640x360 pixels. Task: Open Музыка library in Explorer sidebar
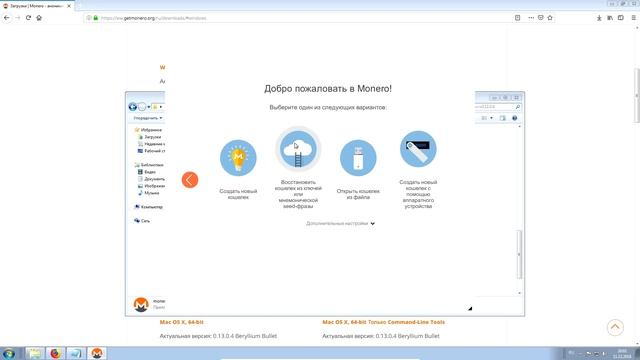(x=149, y=193)
